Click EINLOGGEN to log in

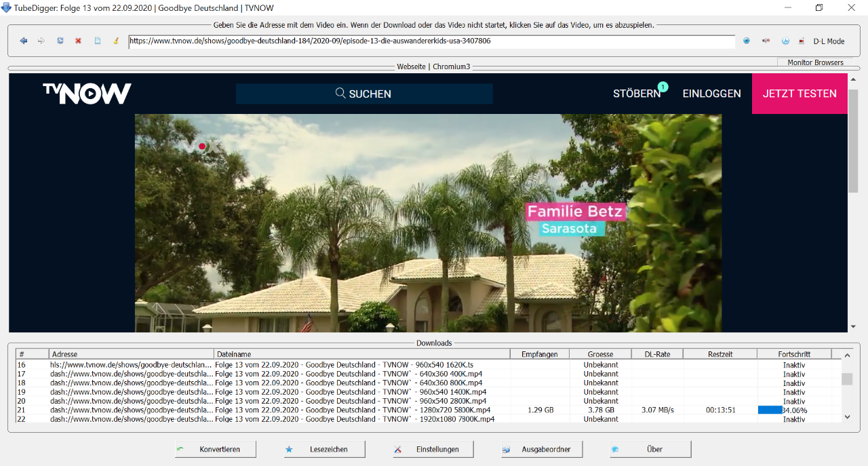pos(711,94)
